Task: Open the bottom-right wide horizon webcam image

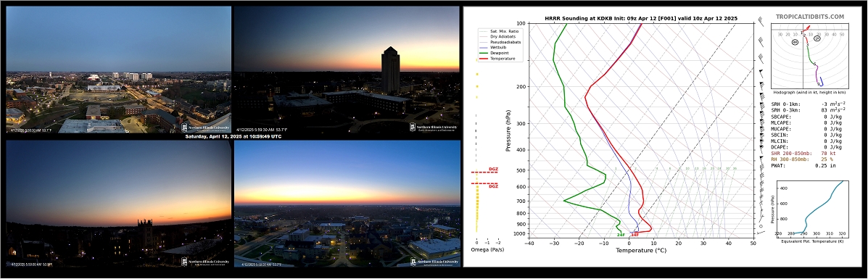Action: (347, 204)
